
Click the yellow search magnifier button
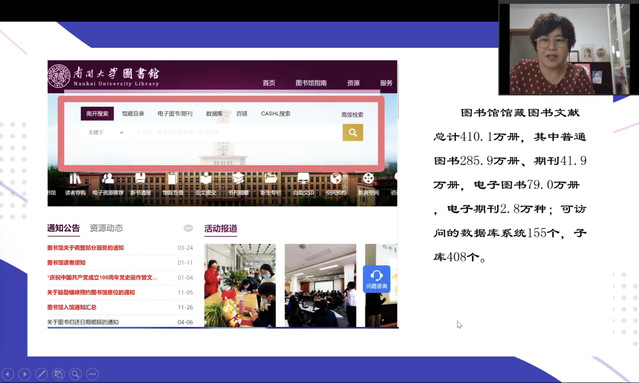[x=353, y=132]
